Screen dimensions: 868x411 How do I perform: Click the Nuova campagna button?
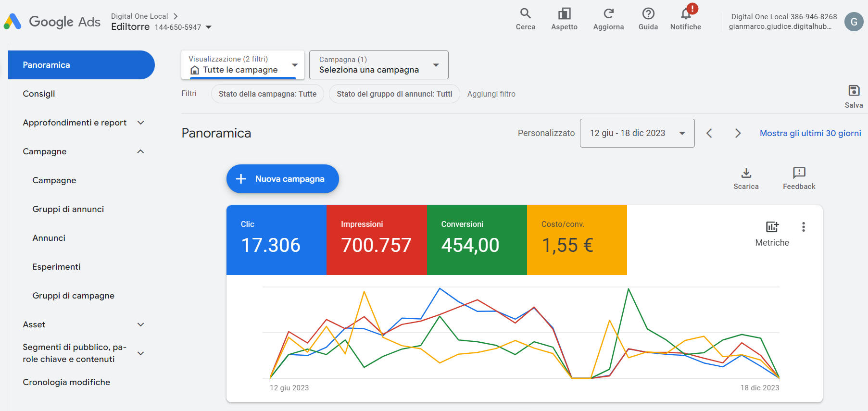click(x=282, y=179)
